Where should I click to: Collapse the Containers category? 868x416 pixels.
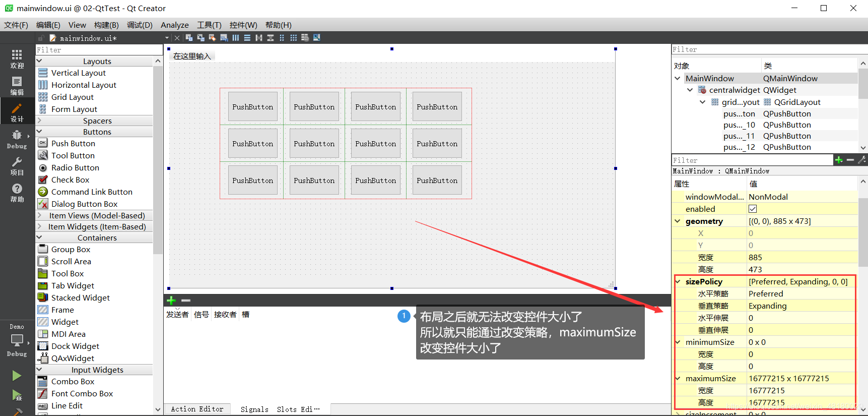(39, 237)
